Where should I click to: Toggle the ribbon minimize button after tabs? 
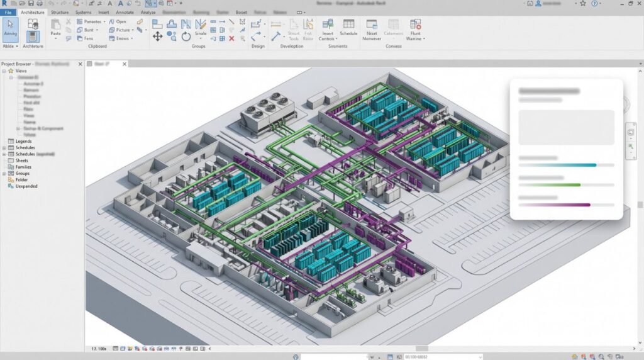click(x=301, y=13)
